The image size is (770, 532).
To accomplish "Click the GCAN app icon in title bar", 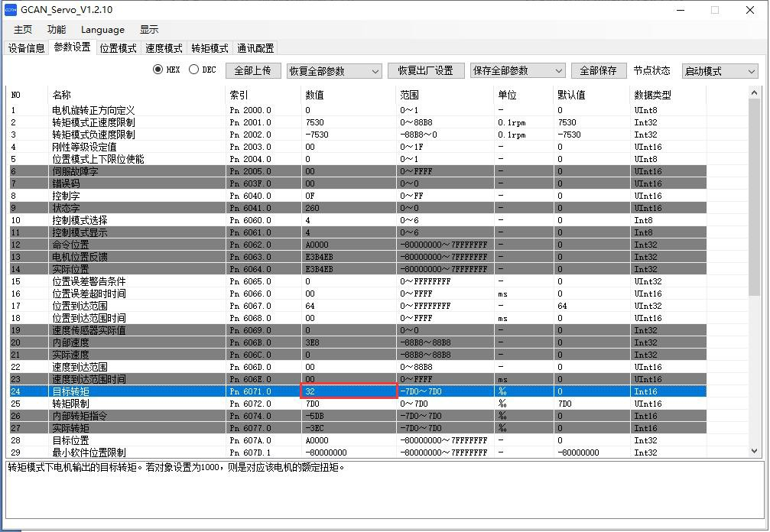I will click(x=11, y=10).
